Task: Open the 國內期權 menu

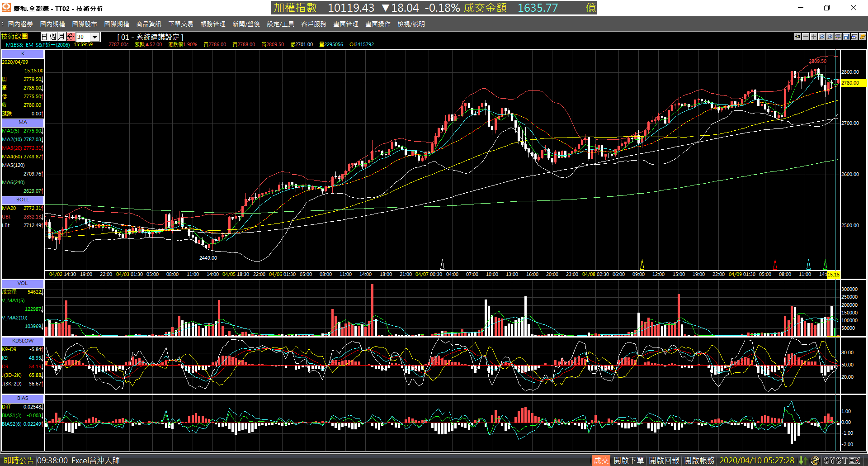Action: [52, 24]
